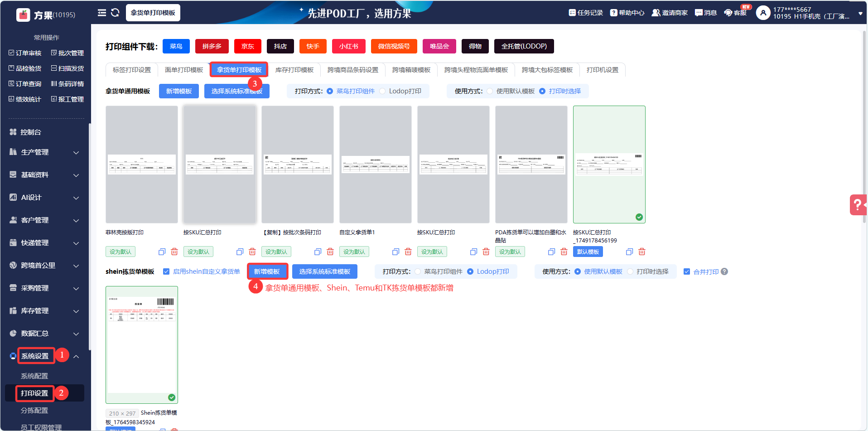Screen dimensions: 868x431
Task: Select Lodop打印 for 拿货单通用模板
Action: coord(382,91)
